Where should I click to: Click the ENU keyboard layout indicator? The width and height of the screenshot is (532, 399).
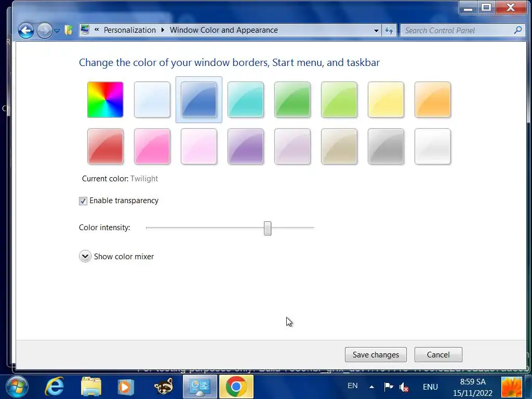point(430,387)
